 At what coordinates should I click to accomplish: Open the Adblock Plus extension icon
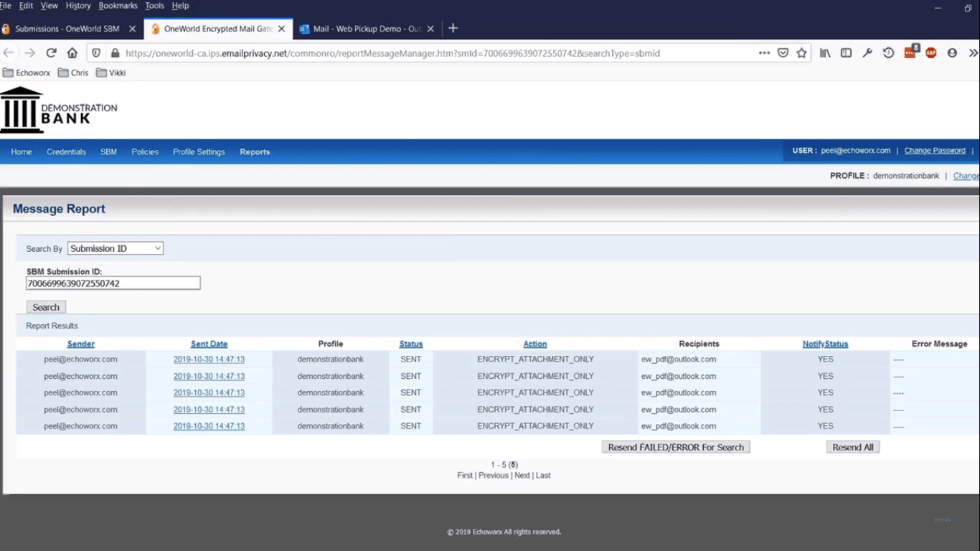coord(930,52)
